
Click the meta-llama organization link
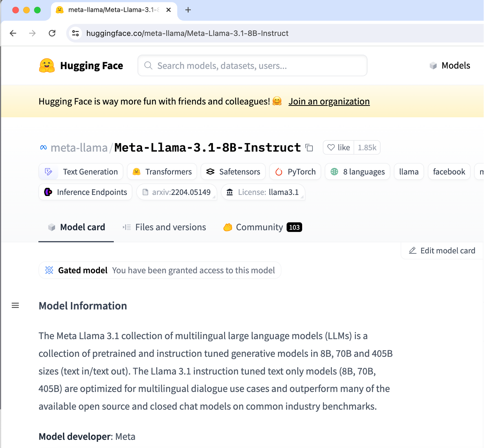(x=79, y=148)
